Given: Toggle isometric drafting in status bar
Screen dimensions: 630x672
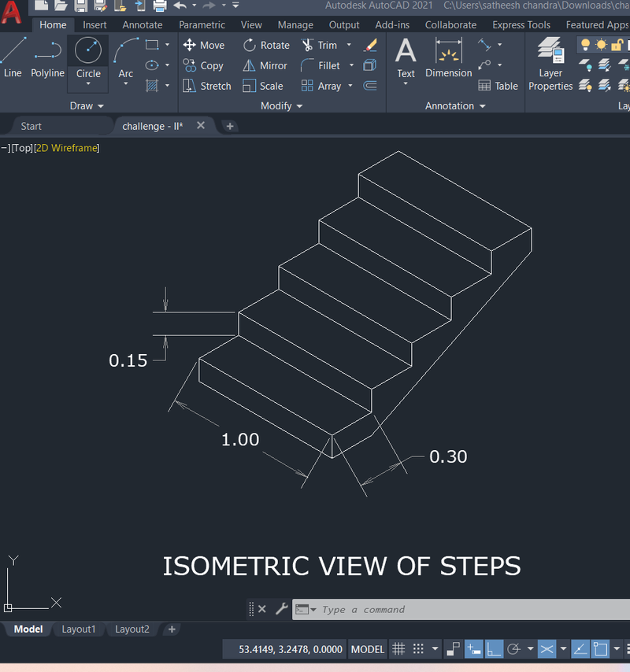Looking at the screenshot, I should [547, 649].
